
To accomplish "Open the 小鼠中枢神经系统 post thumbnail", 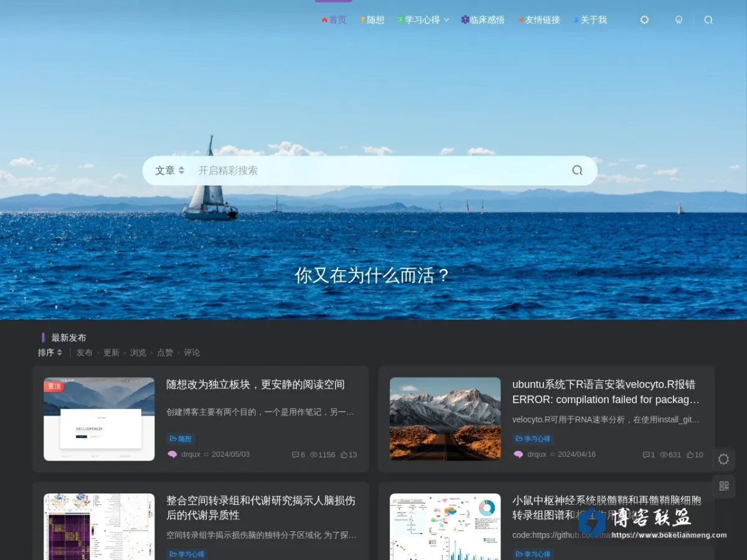I will coord(445,526).
